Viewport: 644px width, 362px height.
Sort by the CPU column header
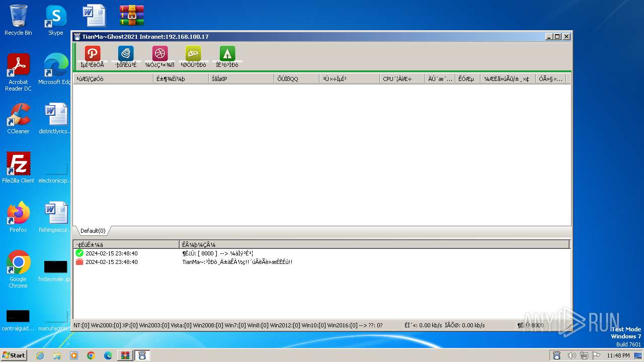coord(403,79)
